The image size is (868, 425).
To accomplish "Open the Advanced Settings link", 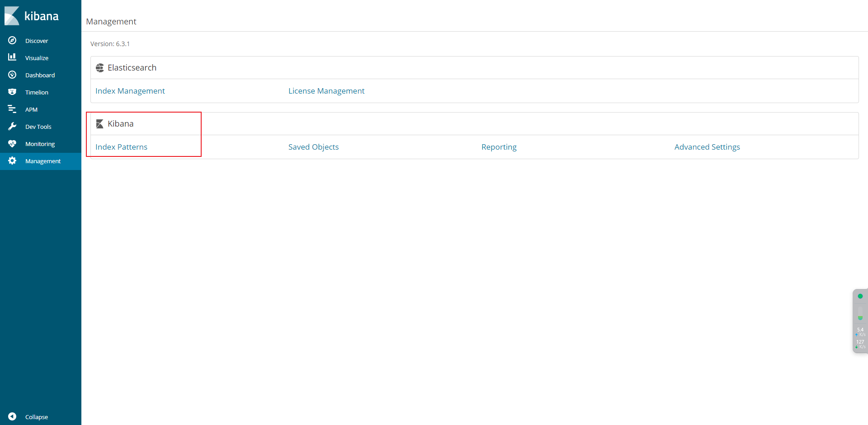I will coord(707,147).
